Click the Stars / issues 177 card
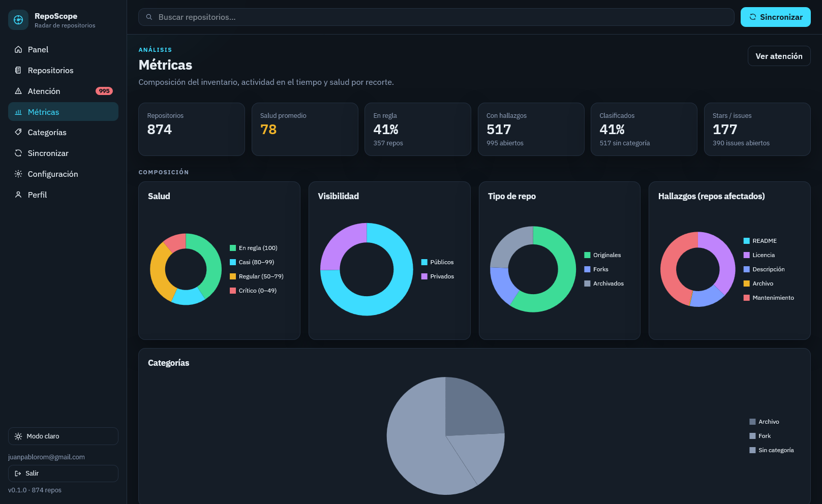Image resolution: width=822 pixels, height=504 pixels. pos(757,130)
